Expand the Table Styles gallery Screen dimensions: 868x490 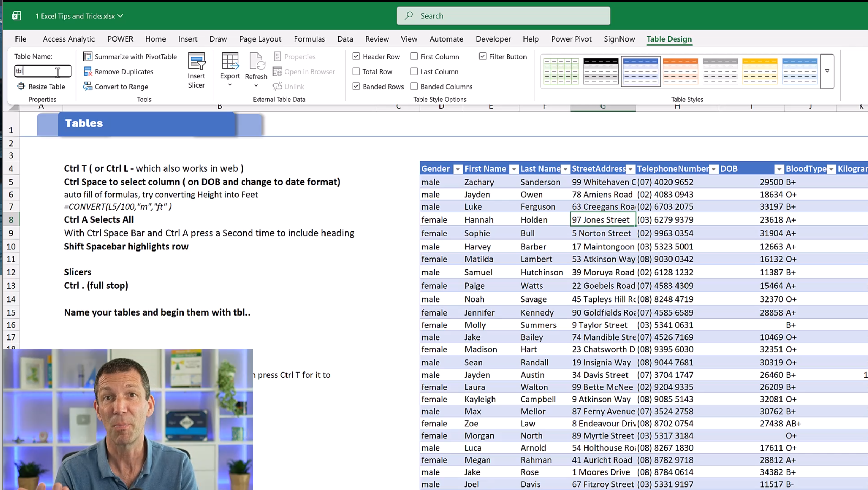click(x=827, y=71)
